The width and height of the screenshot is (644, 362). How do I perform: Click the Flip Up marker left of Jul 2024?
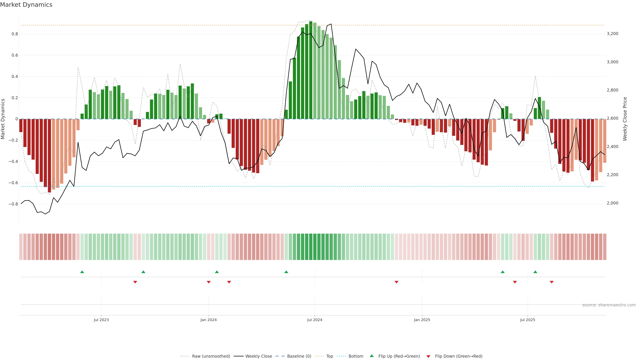click(x=286, y=272)
